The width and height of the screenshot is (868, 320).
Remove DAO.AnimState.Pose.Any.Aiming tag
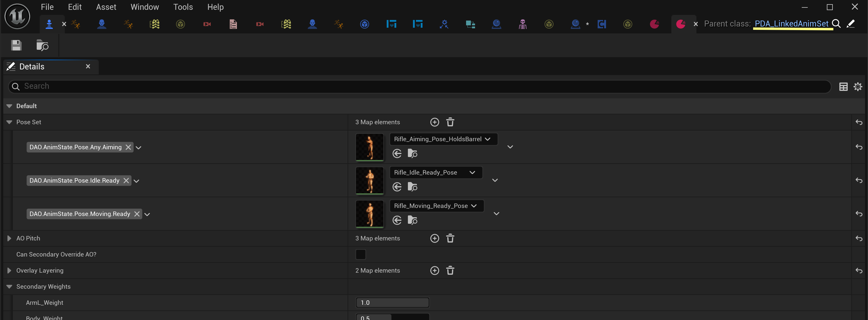128,147
